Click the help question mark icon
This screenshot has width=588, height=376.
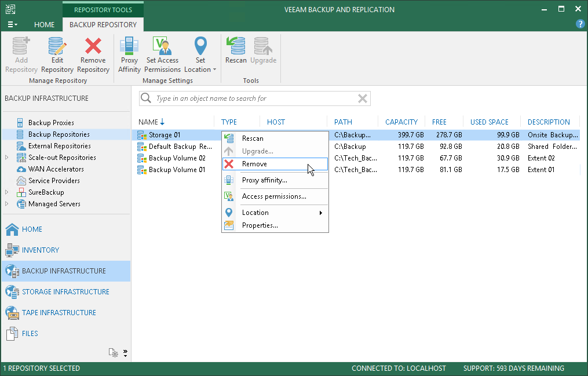pyautogui.click(x=580, y=24)
